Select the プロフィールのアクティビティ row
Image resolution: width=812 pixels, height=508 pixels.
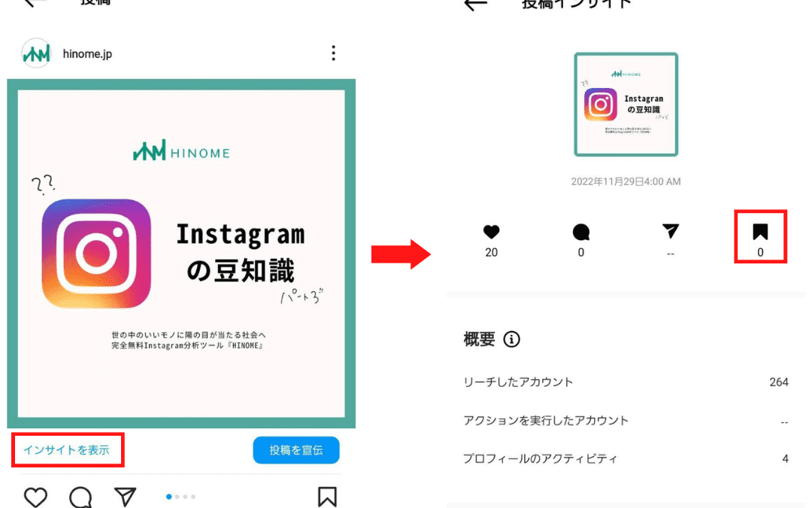626,459
